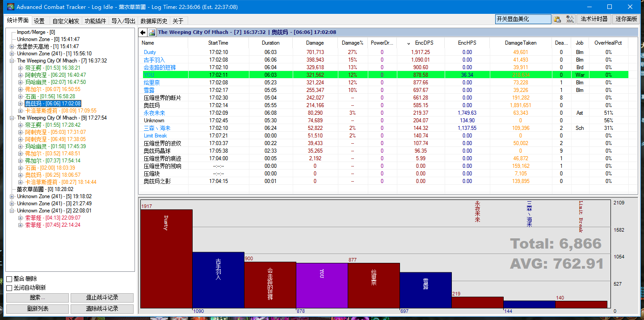Expand the 索菲娅 22:09:07 encounter node
Image resolution: width=644 pixels, height=320 pixels.
coord(20,218)
